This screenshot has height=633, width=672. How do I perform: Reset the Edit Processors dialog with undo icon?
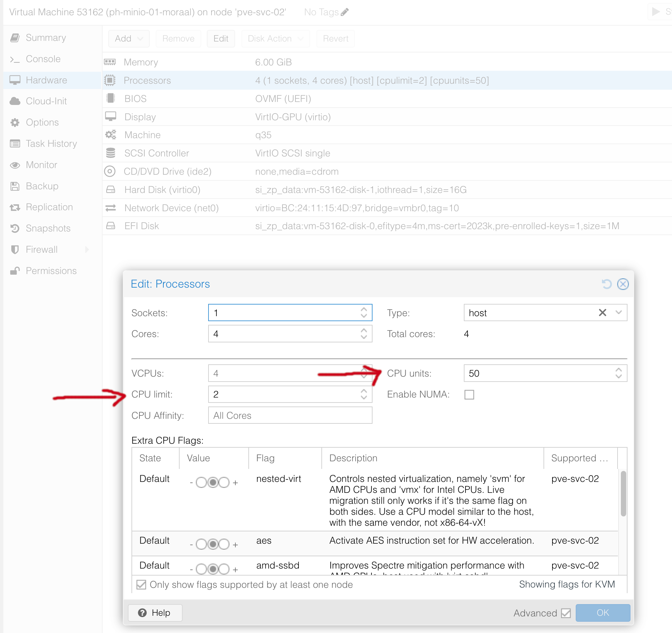(x=606, y=284)
